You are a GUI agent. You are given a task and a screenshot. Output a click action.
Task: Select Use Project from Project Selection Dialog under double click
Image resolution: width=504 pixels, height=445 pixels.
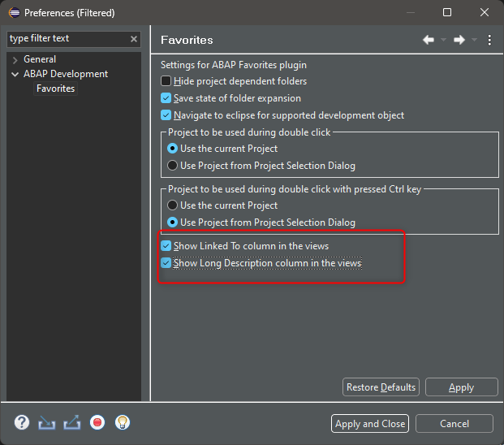tap(172, 166)
